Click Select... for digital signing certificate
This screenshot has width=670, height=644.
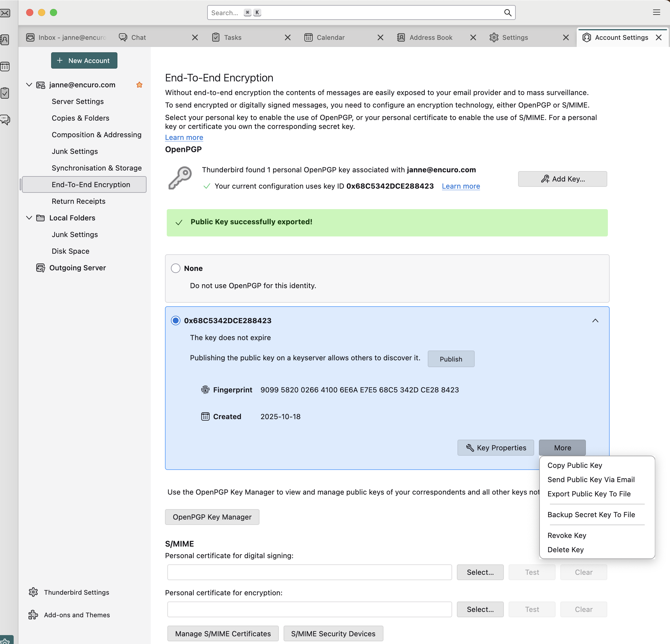[x=480, y=572]
